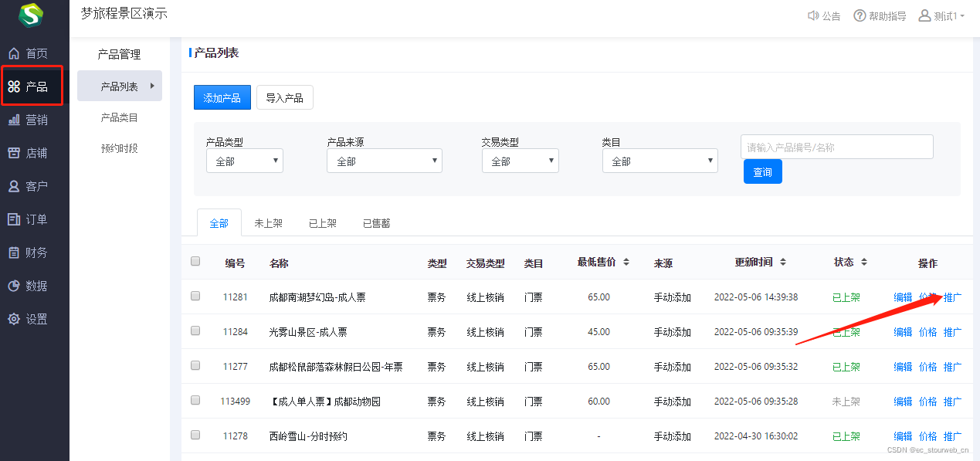Sort by 更新时间 column arrows
The width and height of the screenshot is (980, 461).
(x=782, y=263)
